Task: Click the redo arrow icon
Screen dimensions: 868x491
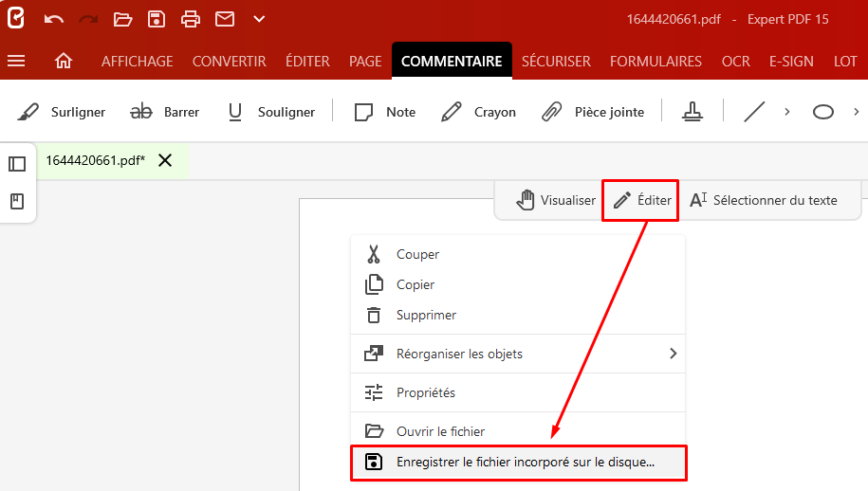Action: (x=88, y=19)
